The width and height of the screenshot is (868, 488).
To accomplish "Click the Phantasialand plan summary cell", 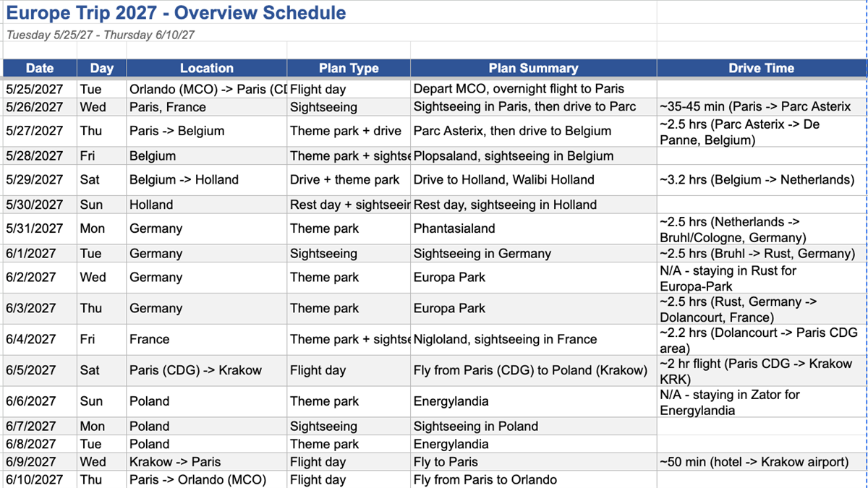I will click(x=534, y=228).
